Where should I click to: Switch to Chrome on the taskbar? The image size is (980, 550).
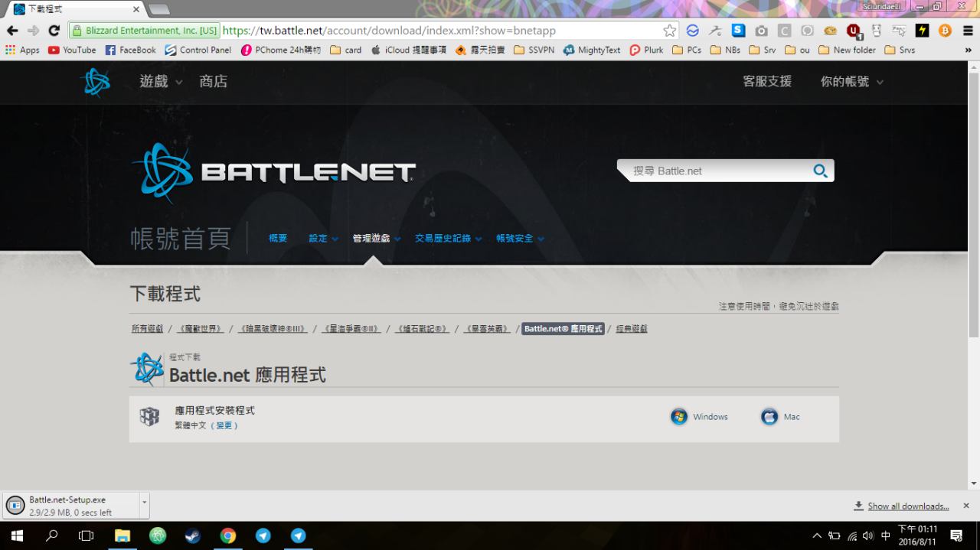(228, 535)
